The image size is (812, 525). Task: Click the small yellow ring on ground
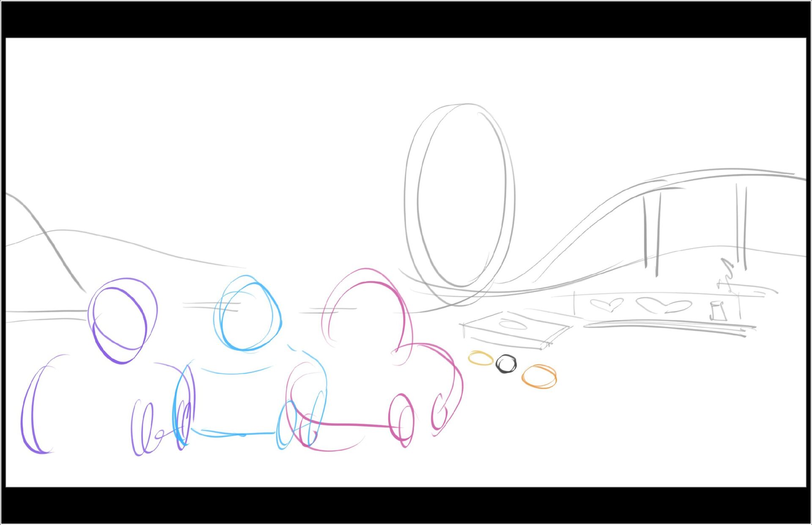click(480, 358)
